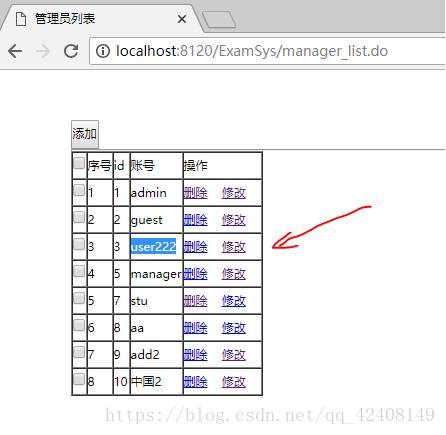Edit user222 via 修改 link
The height and width of the screenshot is (435, 446).
234,247
